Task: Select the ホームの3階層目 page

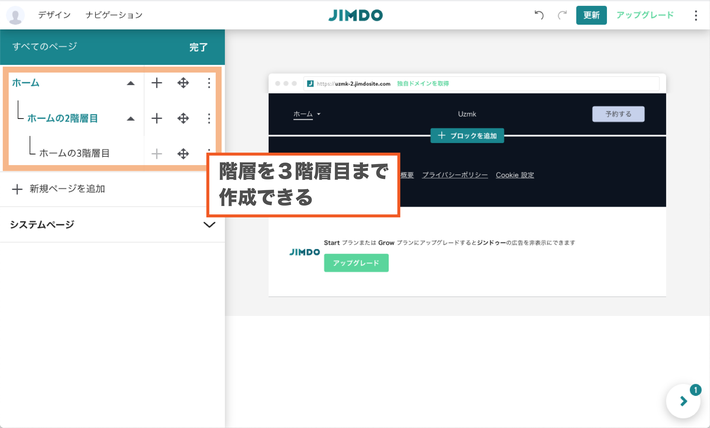Action: 74,154
